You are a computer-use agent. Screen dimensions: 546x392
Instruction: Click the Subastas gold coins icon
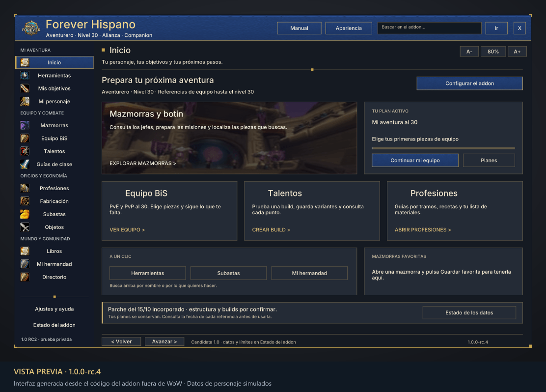pos(25,214)
